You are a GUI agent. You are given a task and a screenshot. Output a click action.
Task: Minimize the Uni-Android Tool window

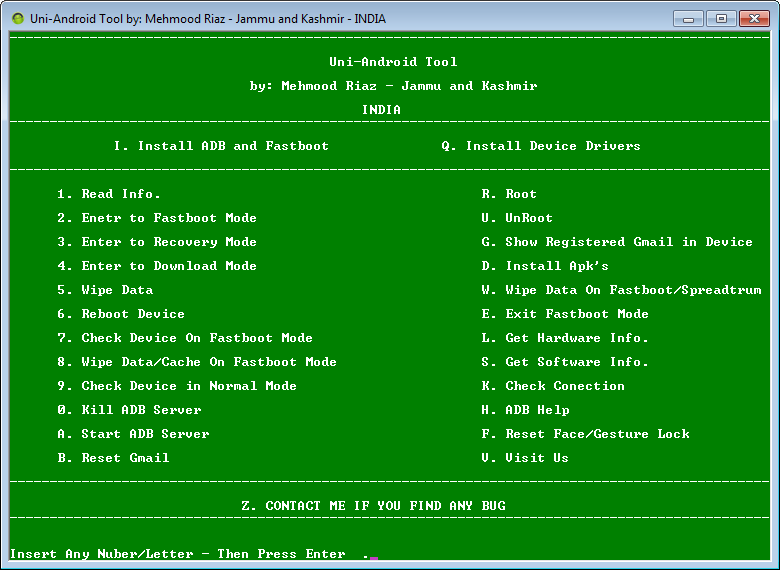(x=688, y=19)
